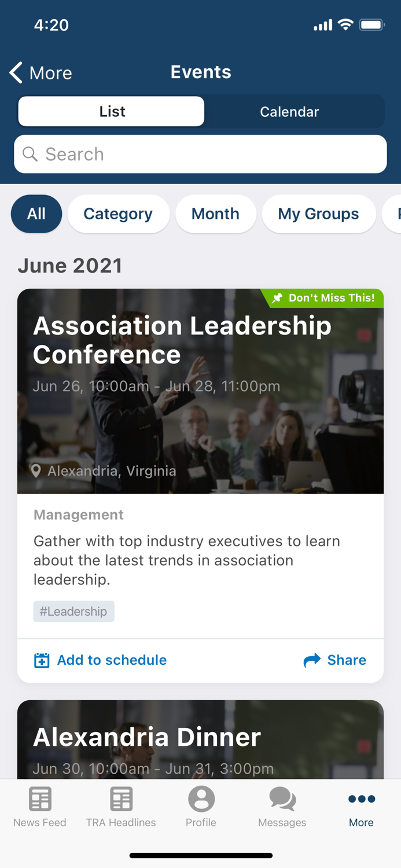Share the Association Leadership Conference
Viewport: 401px width, 868px height.
(x=335, y=660)
